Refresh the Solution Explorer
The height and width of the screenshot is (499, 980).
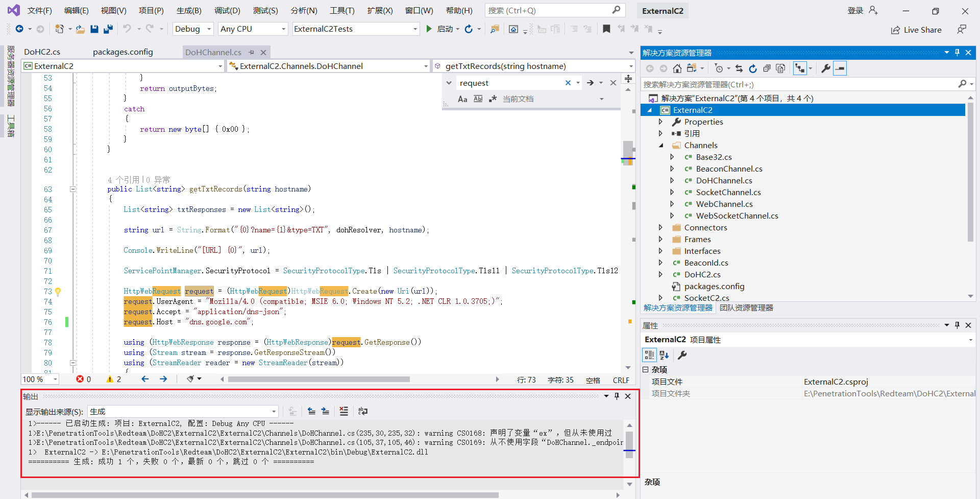coord(752,68)
